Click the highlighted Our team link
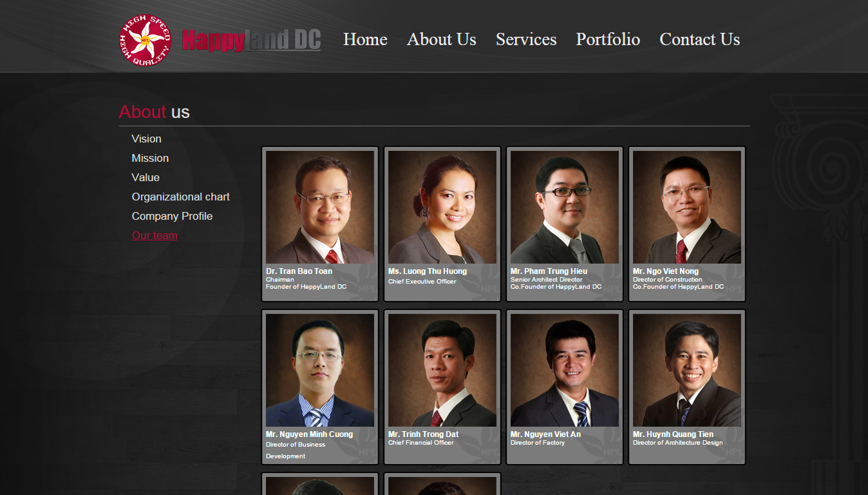The width and height of the screenshot is (868, 495). click(155, 235)
